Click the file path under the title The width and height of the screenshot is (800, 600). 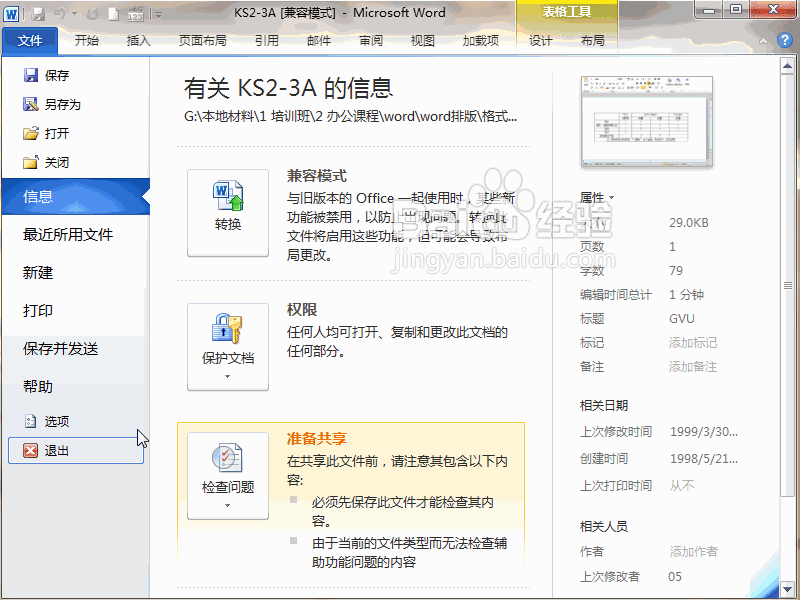(351, 116)
